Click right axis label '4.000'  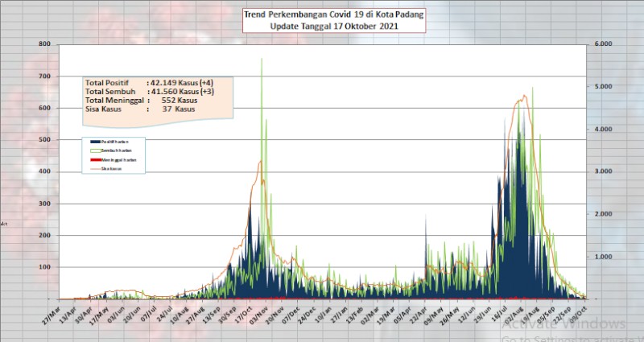pos(603,129)
